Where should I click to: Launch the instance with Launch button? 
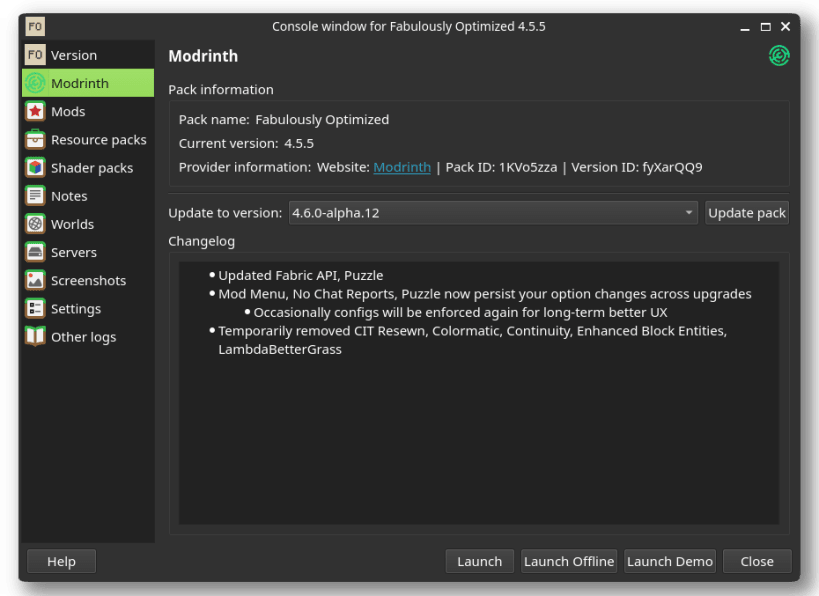[479, 562]
